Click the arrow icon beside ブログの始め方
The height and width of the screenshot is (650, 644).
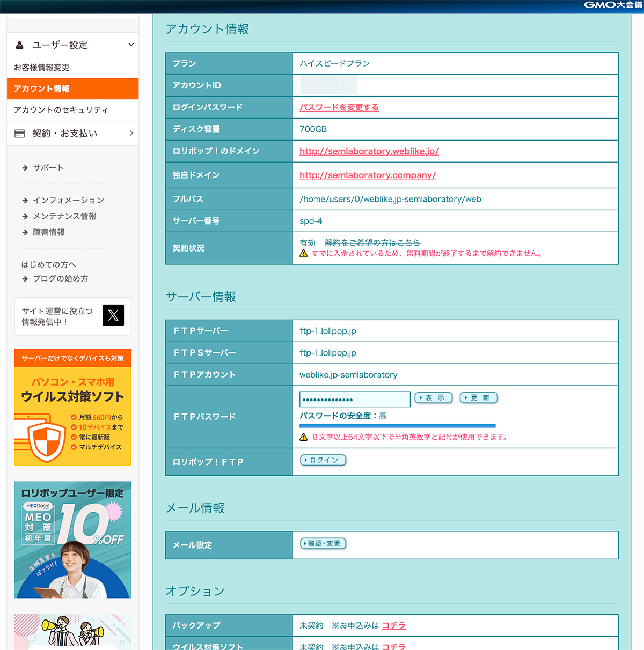(x=25, y=279)
